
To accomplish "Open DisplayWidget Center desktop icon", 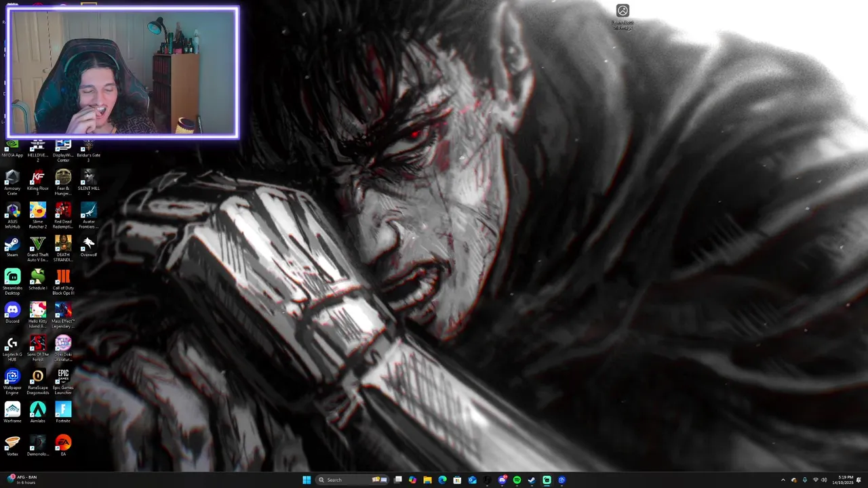I will point(63,150).
